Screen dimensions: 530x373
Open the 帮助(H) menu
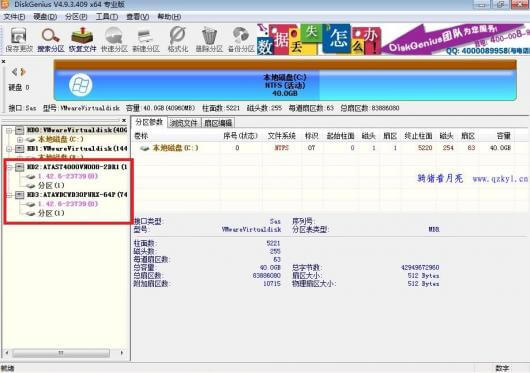point(169,17)
